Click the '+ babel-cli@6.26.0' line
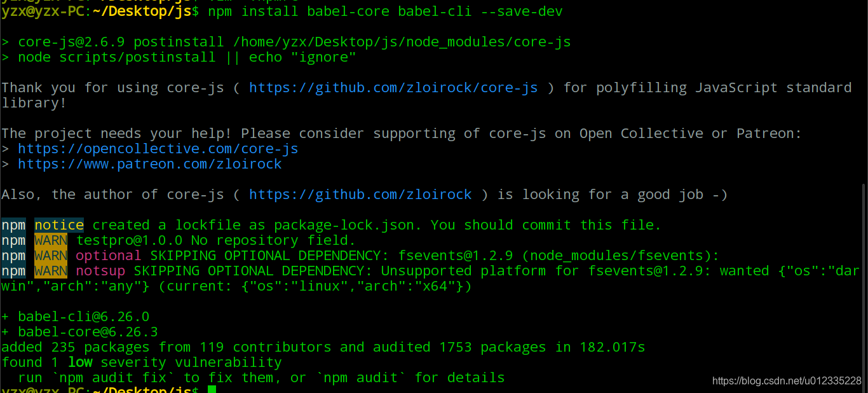Screen dimensions: 868x393 pos(76,317)
